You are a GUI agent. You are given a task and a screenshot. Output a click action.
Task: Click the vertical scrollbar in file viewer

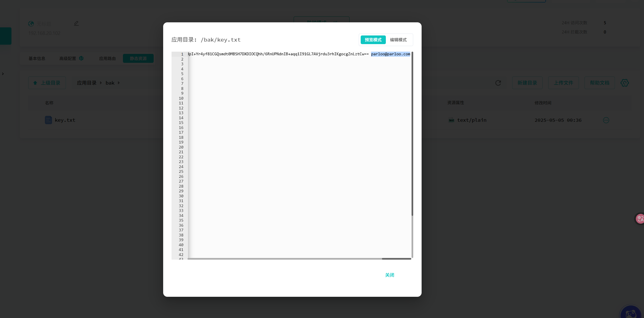pyautogui.click(x=412, y=134)
